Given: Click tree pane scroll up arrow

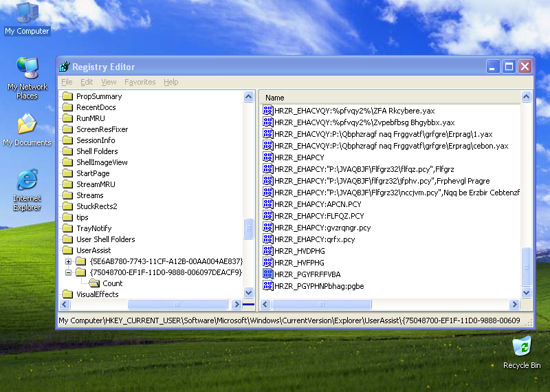Looking at the screenshot, I should coord(248,96).
